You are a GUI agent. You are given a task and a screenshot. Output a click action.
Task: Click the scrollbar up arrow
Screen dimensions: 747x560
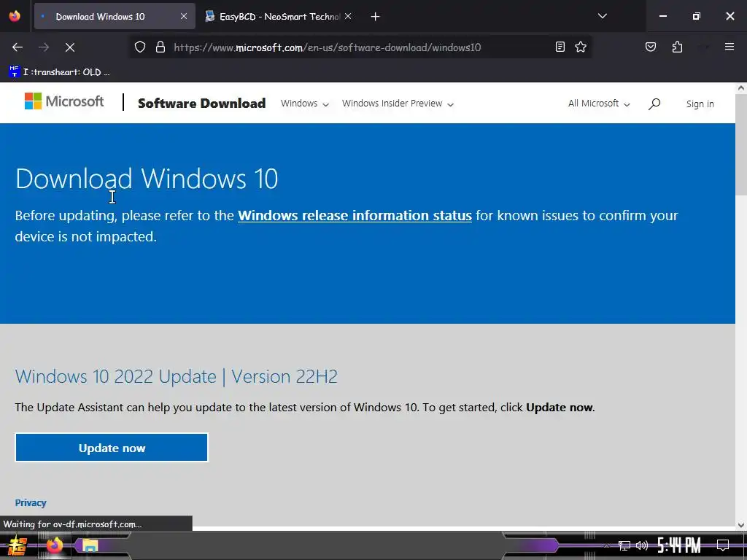pyautogui.click(x=741, y=88)
